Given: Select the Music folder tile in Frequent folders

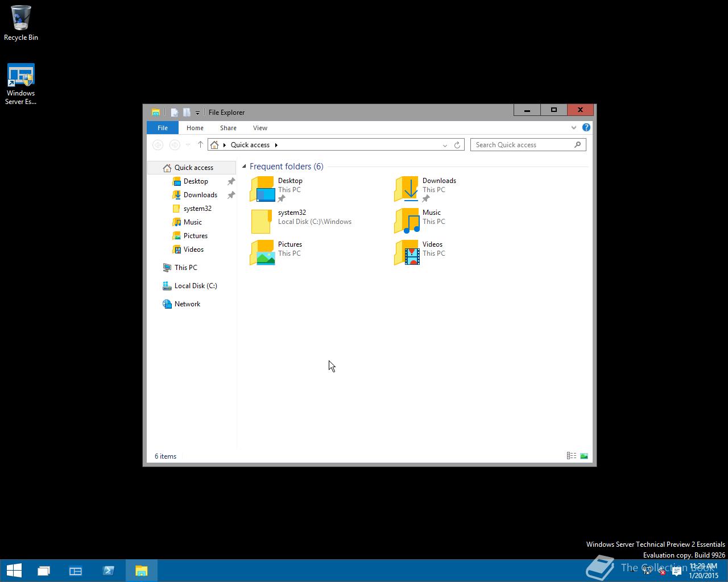Looking at the screenshot, I should 421,221.
